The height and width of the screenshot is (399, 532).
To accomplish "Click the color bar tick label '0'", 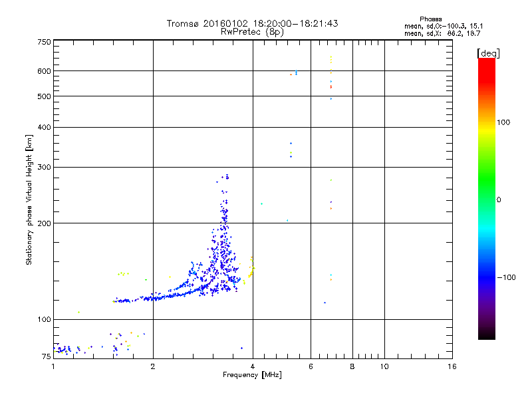I will click(499, 200).
